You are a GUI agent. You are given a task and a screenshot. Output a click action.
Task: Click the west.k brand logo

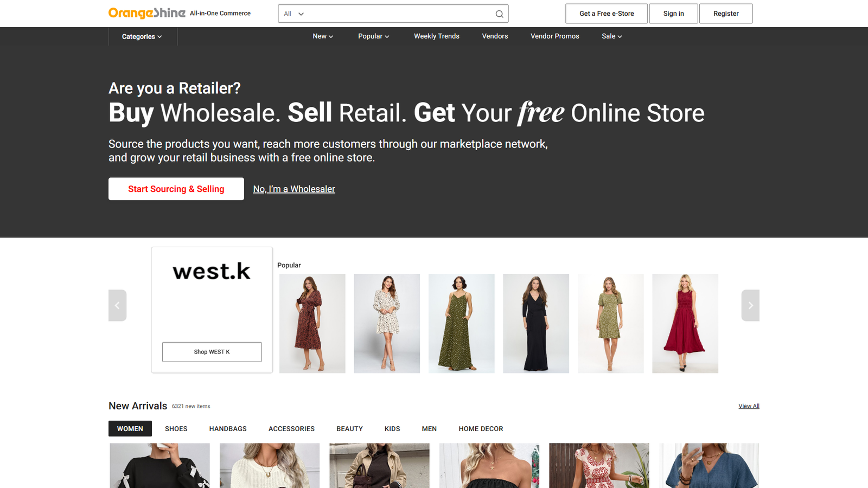212,271
